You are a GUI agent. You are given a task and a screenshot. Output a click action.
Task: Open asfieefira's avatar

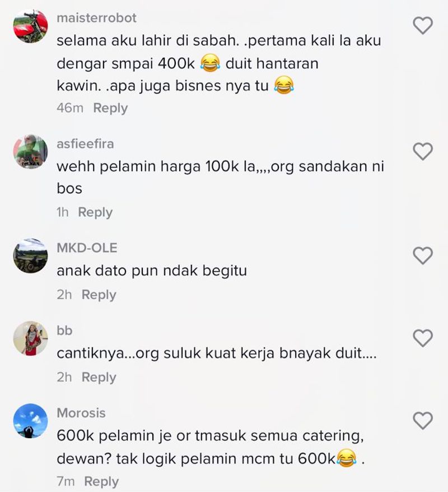point(30,151)
